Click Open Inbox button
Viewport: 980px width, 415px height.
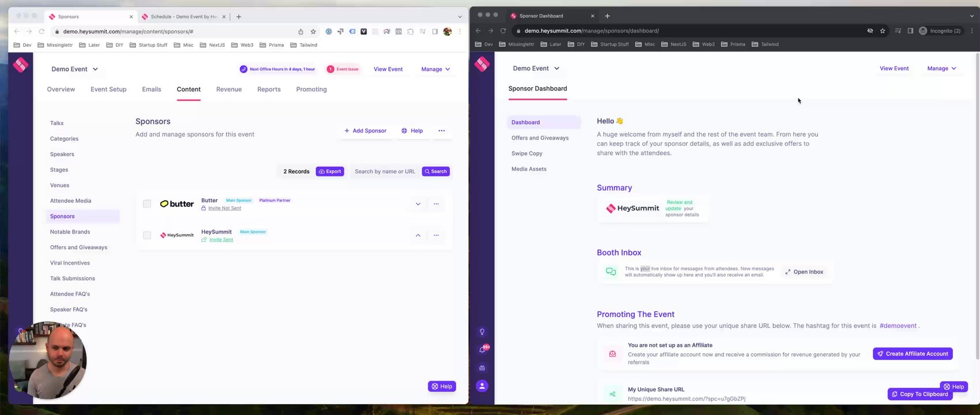pyautogui.click(x=804, y=271)
